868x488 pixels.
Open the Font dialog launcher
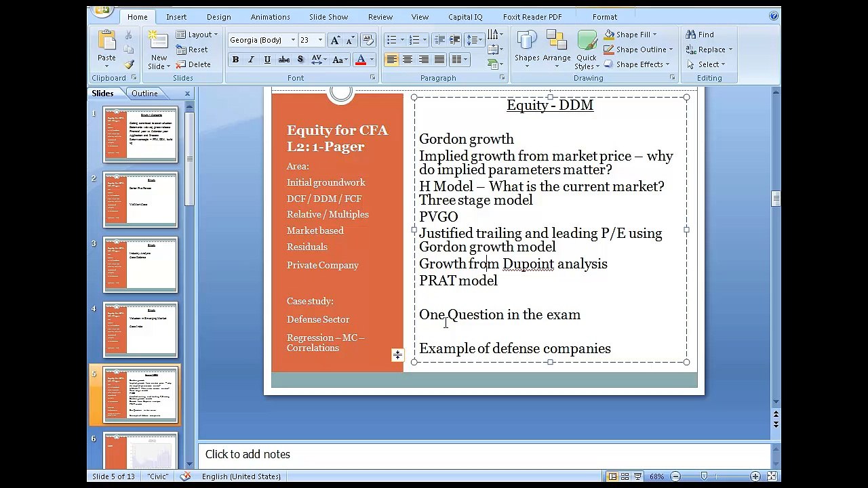point(372,78)
